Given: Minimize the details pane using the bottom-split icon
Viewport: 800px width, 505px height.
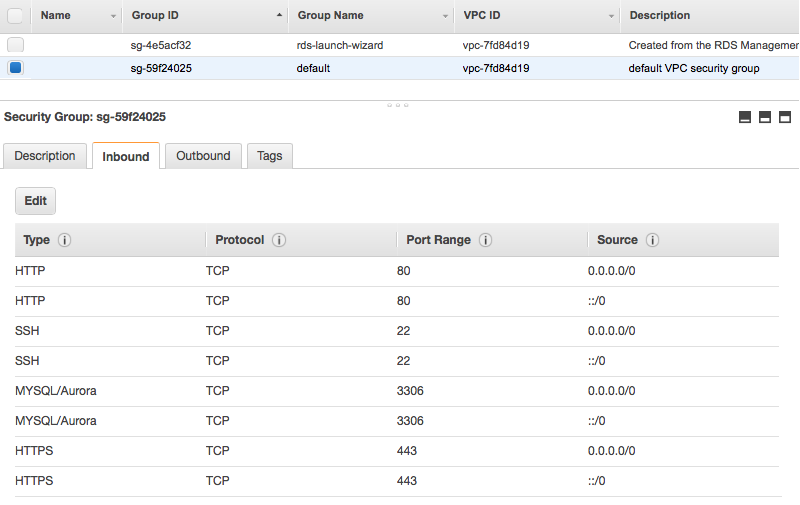Looking at the screenshot, I should coord(745,117).
